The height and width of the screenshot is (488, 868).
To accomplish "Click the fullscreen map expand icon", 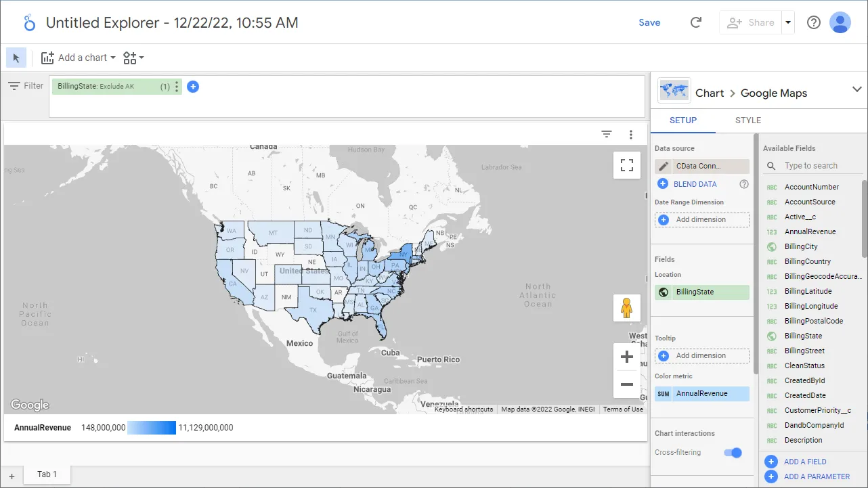I will pos(626,164).
